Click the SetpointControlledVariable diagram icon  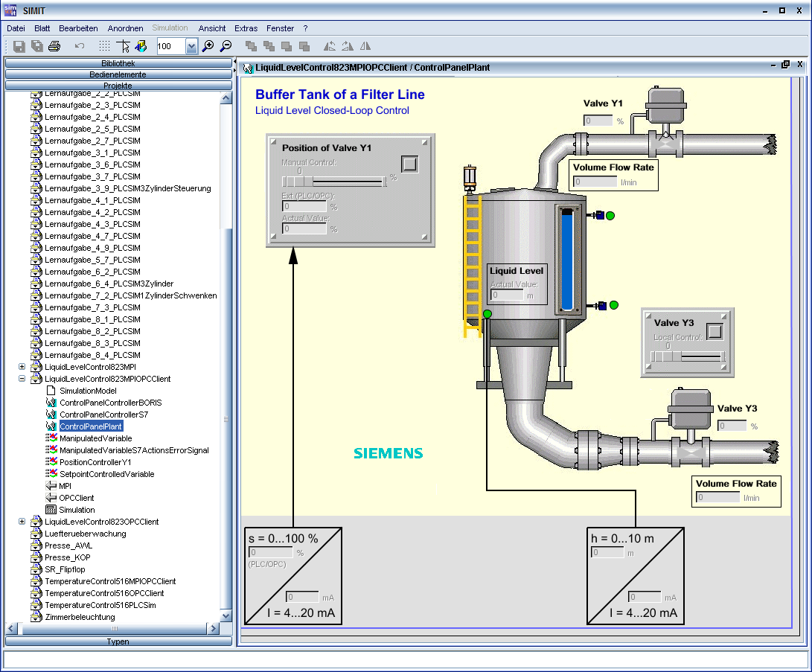(x=51, y=474)
